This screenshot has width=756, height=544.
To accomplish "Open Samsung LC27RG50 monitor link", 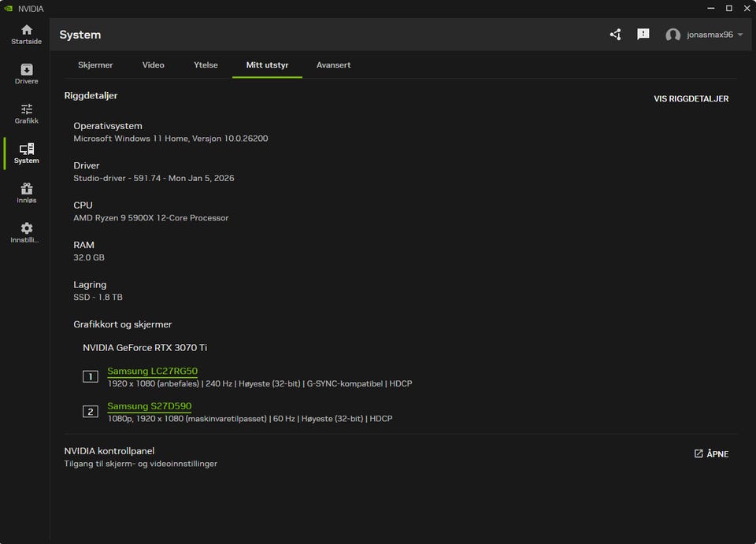I will coord(152,371).
